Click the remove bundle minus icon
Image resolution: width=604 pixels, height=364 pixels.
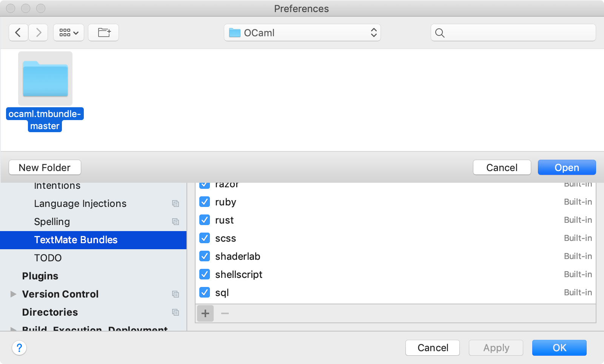click(x=225, y=313)
